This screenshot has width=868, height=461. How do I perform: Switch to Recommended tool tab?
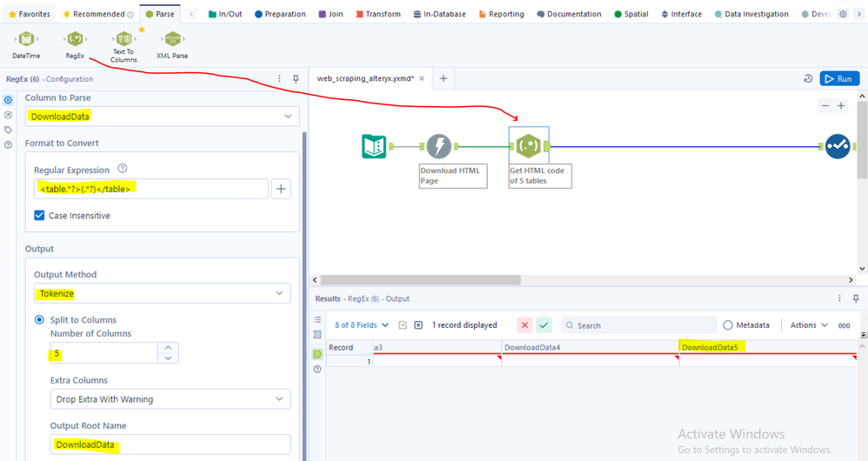pyautogui.click(x=98, y=14)
